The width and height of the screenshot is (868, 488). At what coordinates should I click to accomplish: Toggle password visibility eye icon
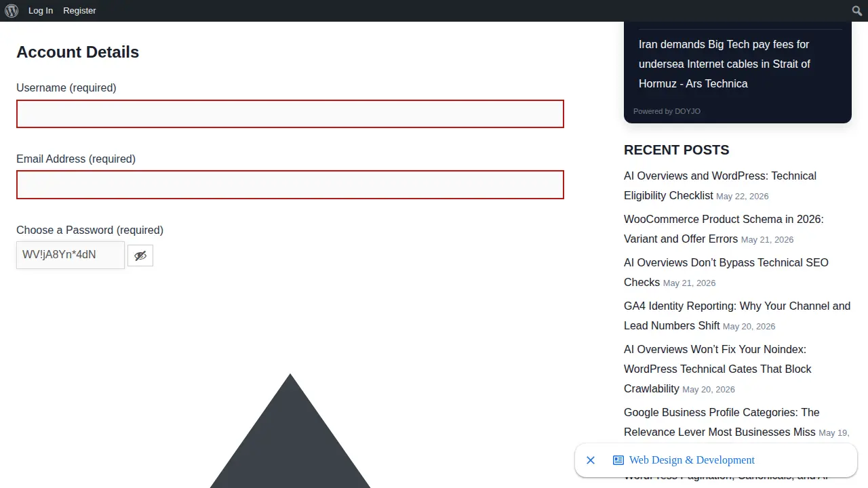click(x=140, y=256)
